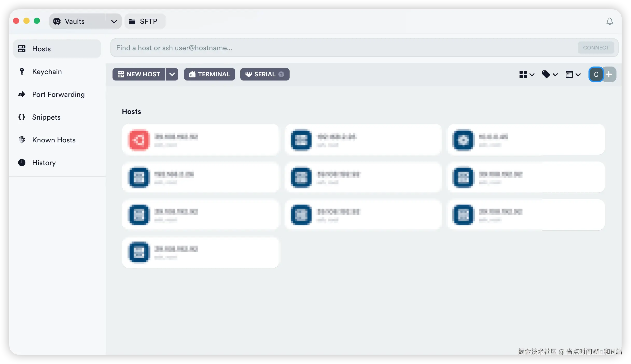Click the red Ubuntu host icon
This screenshot has height=364, width=631.
pyautogui.click(x=139, y=140)
